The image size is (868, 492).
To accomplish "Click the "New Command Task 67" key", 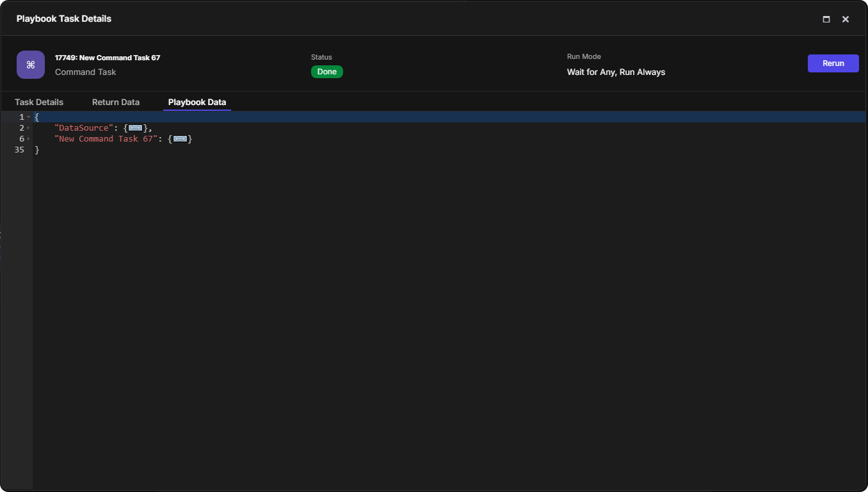I will tap(106, 139).
